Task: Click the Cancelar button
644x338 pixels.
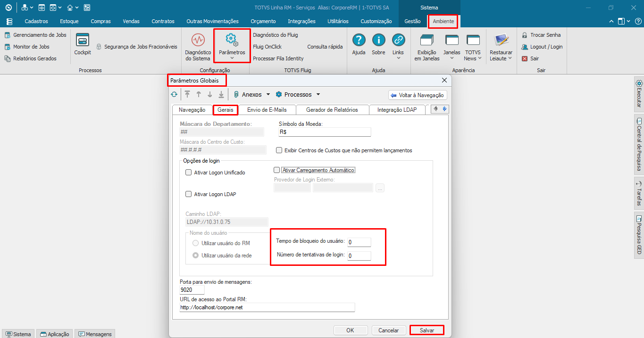Action: pyautogui.click(x=389, y=330)
